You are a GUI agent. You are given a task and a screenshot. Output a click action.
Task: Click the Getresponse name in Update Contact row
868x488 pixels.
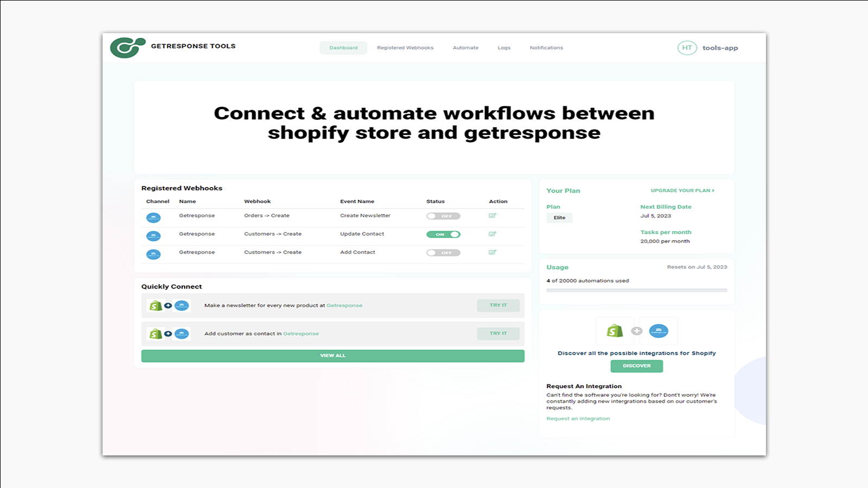pyautogui.click(x=197, y=234)
